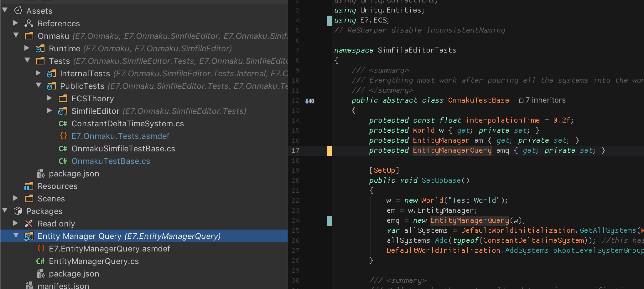Click the braces icon of E7.EntityManagerQuery.asmdef
644x289 pixels.
click(x=41, y=248)
